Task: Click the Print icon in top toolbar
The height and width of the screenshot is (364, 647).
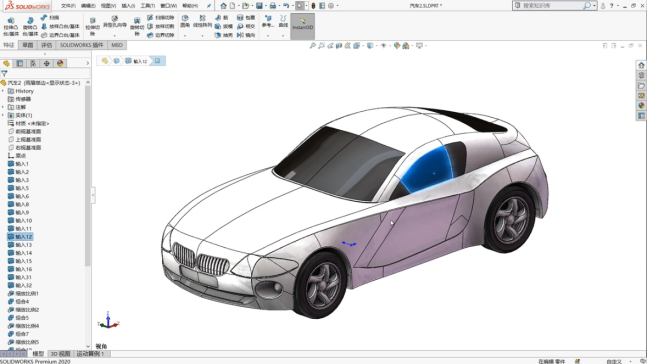Action: click(x=273, y=6)
